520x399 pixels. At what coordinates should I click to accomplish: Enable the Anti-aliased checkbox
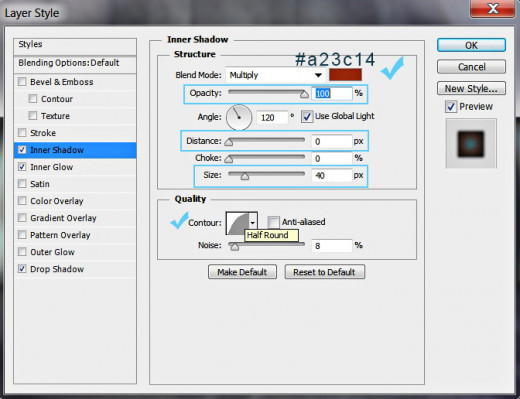(x=273, y=222)
